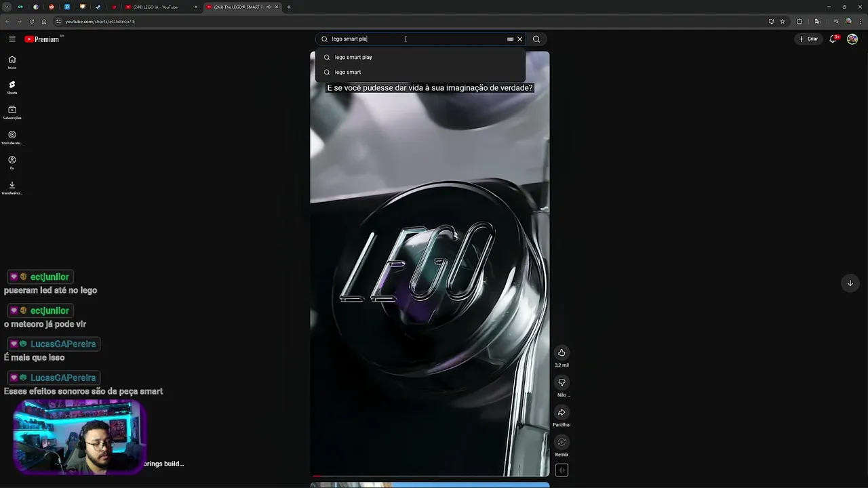Go back in the browser
Image resolution: width=868 pixels, height=488 pixels.
tap(7, 22)
